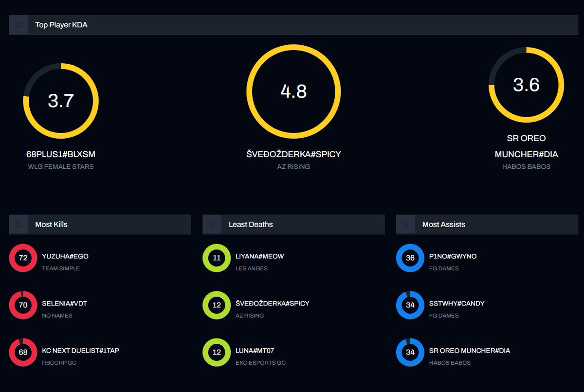584x392 pixels.
Task: Select player name YUZUHA#EGO
Action: tap(65, 256)
